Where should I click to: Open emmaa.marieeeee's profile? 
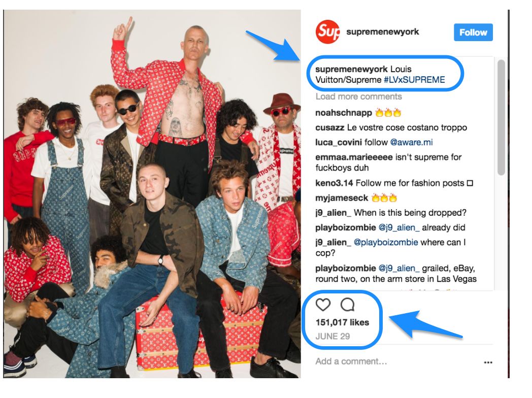(353, 157)
